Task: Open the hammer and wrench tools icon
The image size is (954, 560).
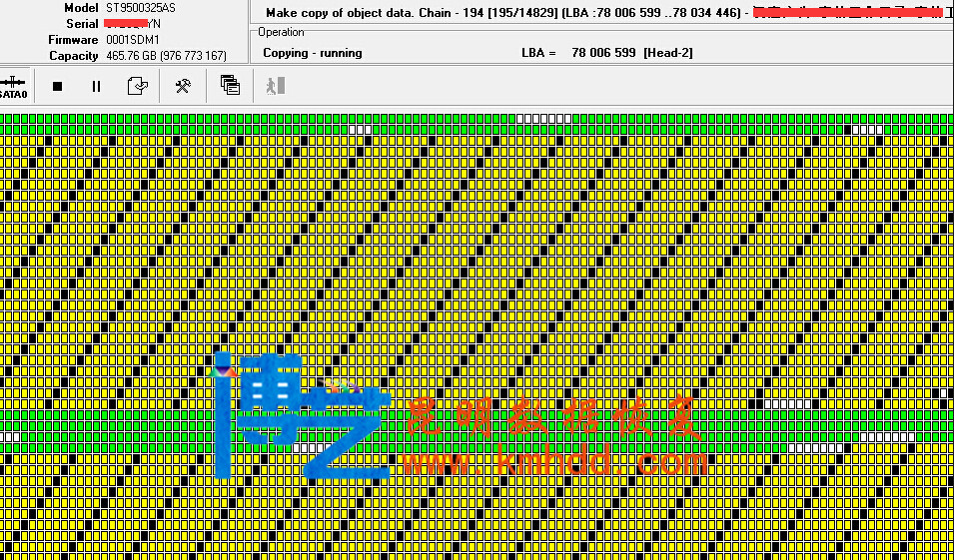Action: (183, 87)
